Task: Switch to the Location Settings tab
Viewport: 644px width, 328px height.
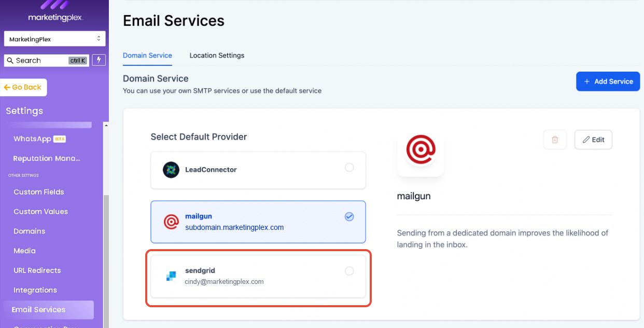Action: coord(217,56)
